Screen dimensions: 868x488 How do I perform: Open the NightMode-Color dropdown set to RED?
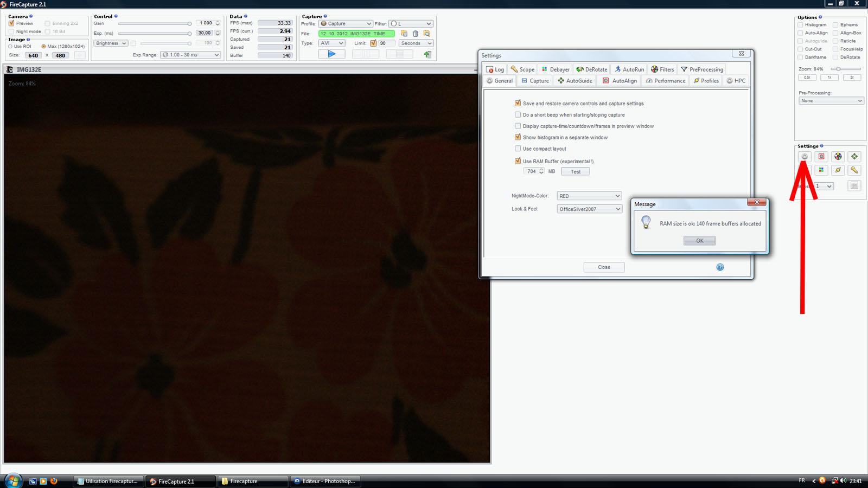click(589, 196)
